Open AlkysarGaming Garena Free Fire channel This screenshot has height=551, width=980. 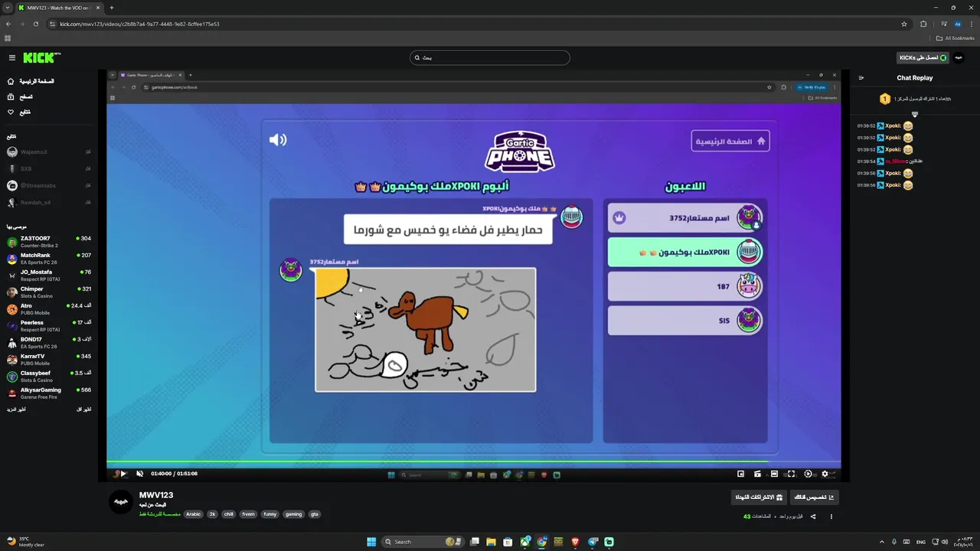49,393
